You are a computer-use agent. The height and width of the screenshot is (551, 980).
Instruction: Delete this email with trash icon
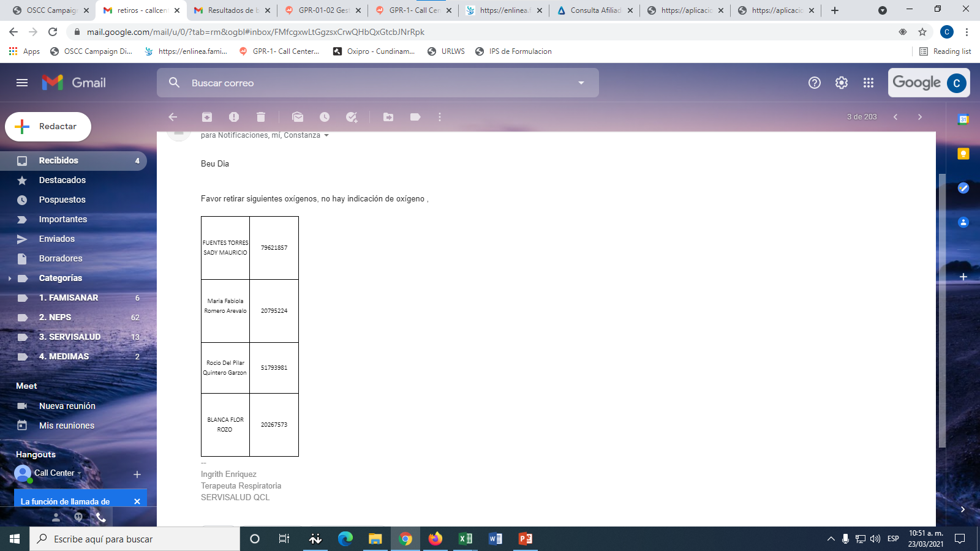coord(261,117)
